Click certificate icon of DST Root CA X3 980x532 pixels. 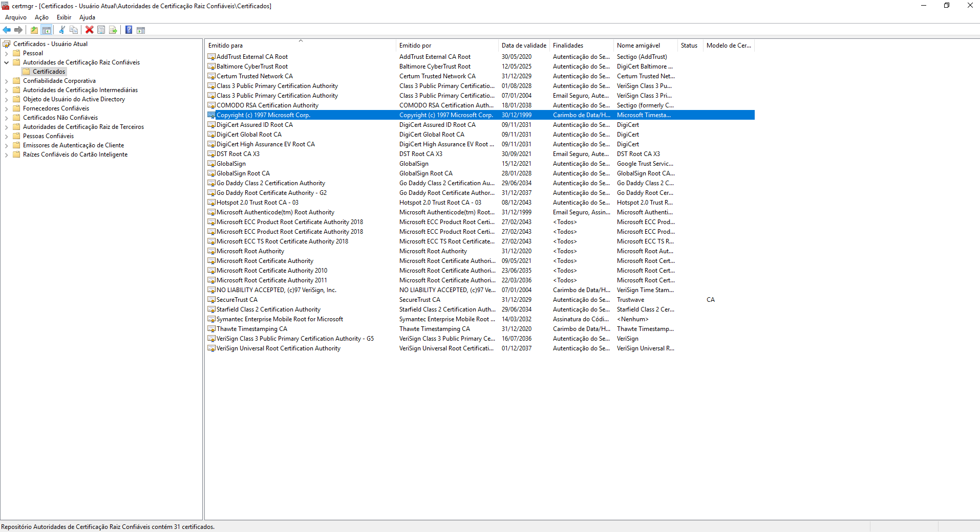pyautogui.click(x=211, y=154)
